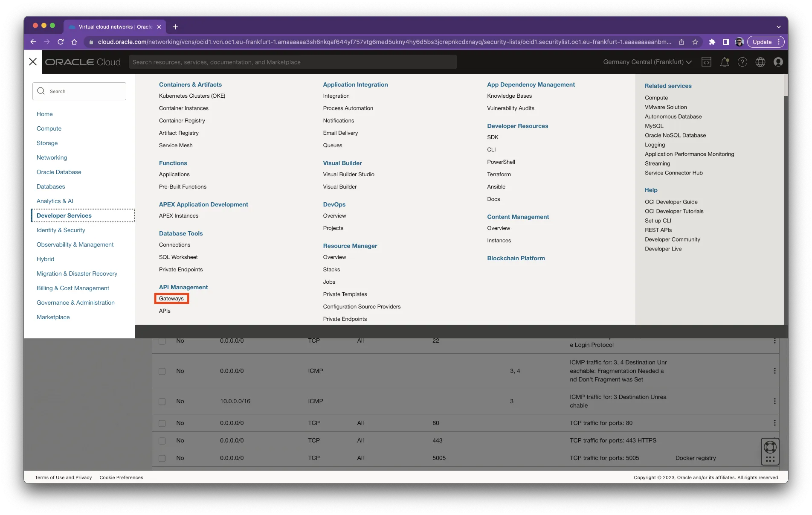This screenshot has width=812, height=515.
Task: Open Networking in the navigation menu
Action: (52, 157)
